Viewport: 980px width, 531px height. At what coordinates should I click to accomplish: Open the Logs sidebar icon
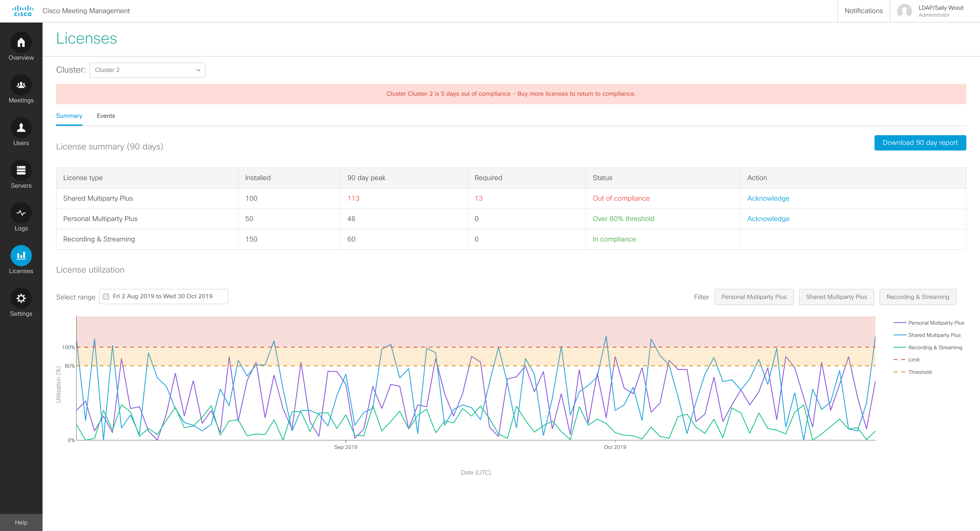21,213
